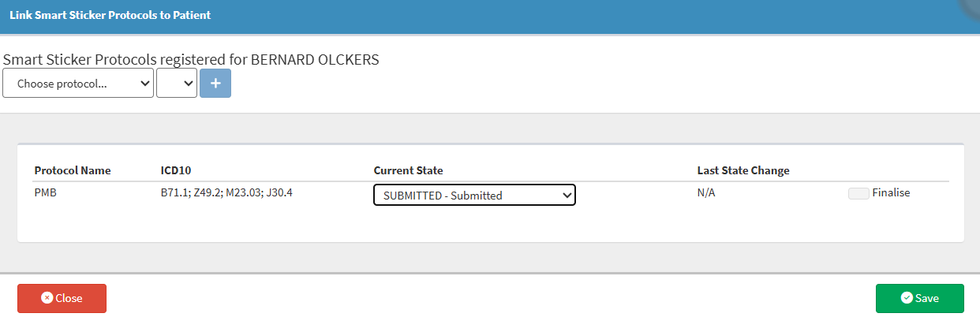Click the Link Smart Sticker Protocols dialog title

click(110, 15)
